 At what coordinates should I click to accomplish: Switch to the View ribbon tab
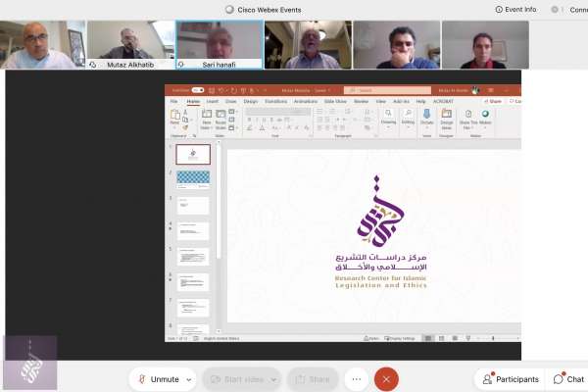[380, 101]
